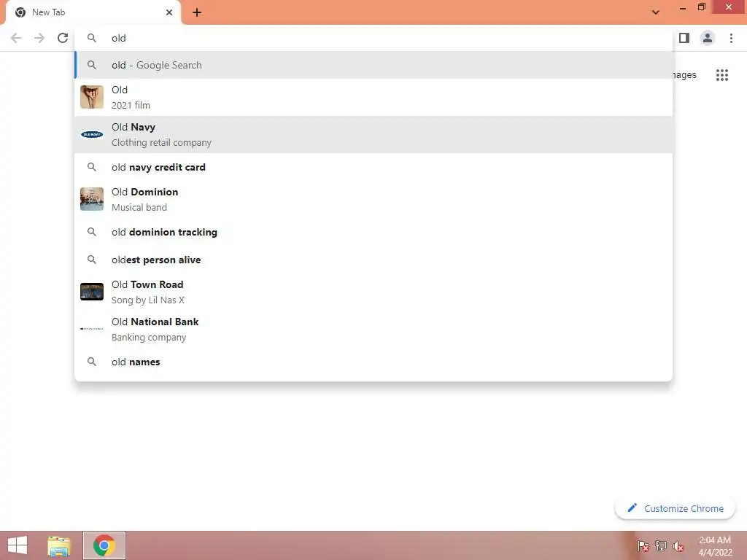747x560 pixels.
Task: Minimize the Chrome window
Action: (683, 8)
